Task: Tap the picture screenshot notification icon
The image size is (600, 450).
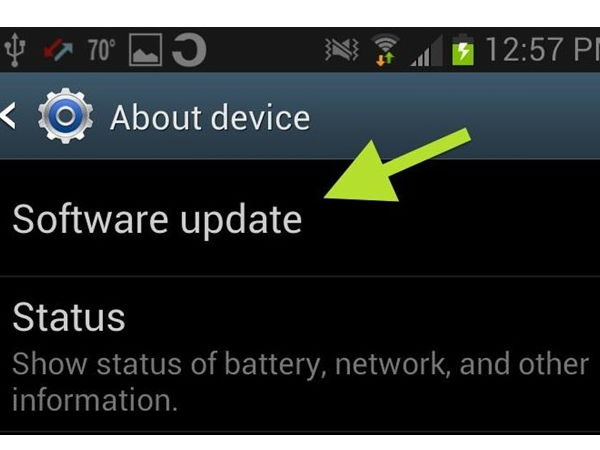Action: coord(145,50)
